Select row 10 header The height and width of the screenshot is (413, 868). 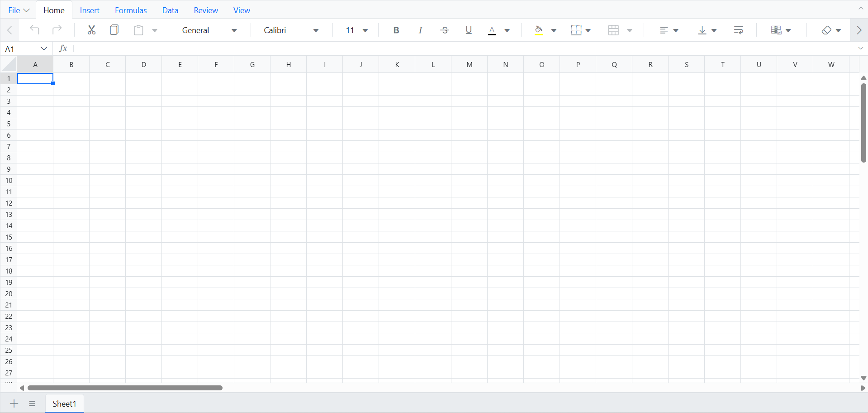click(9, 180)
